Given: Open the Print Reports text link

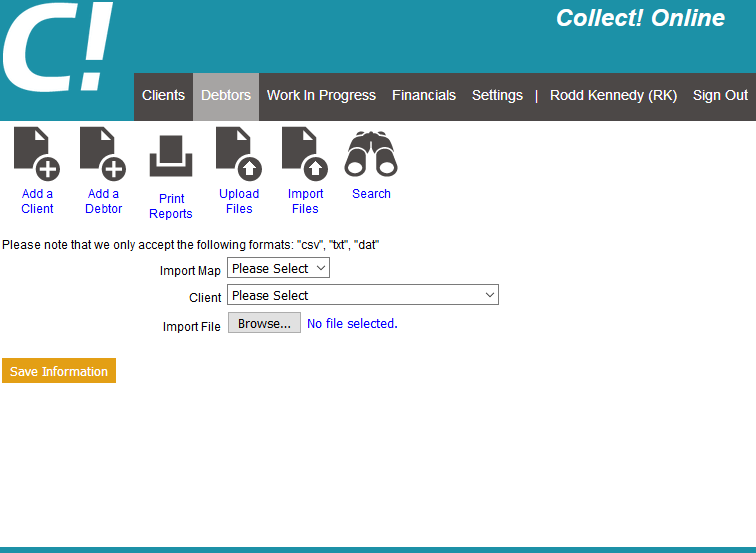Looking at the screenshot, I should click(171, 206).
